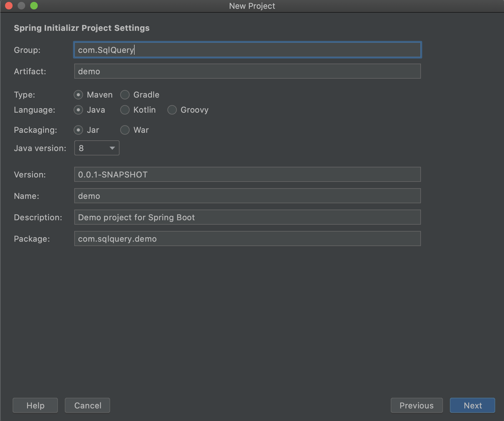Click the Package field com.sqlquery.demo
This screenshot has height=421, width=504.
pyautogui.click(x=247, y=239)
